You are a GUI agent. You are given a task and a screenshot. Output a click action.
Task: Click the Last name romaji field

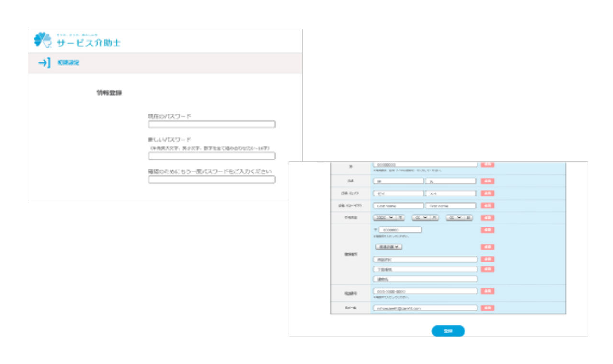pos(398,205)
